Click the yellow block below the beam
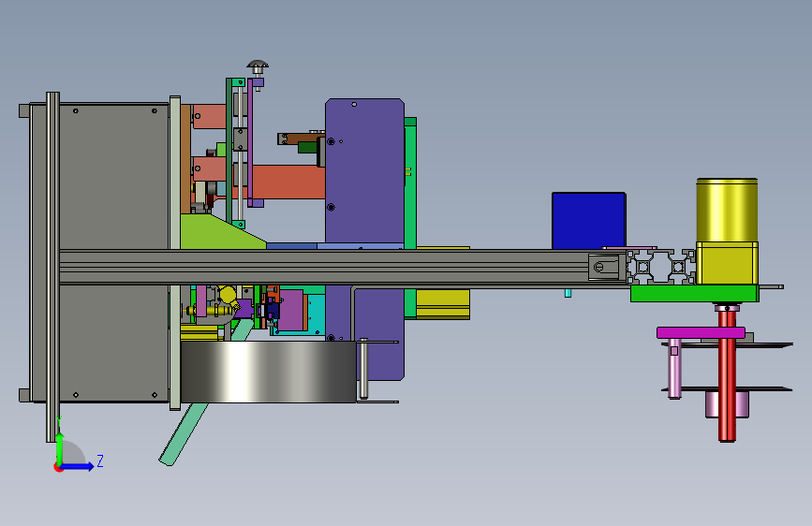This screenshot has height=526, width=812. point(443,303)
